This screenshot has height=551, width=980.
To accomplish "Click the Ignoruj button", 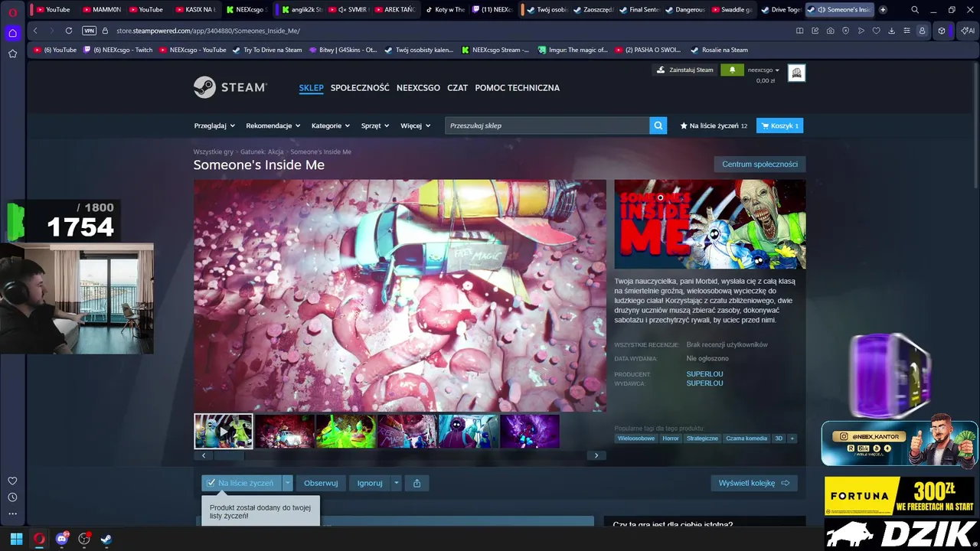I will coord(370,483).
